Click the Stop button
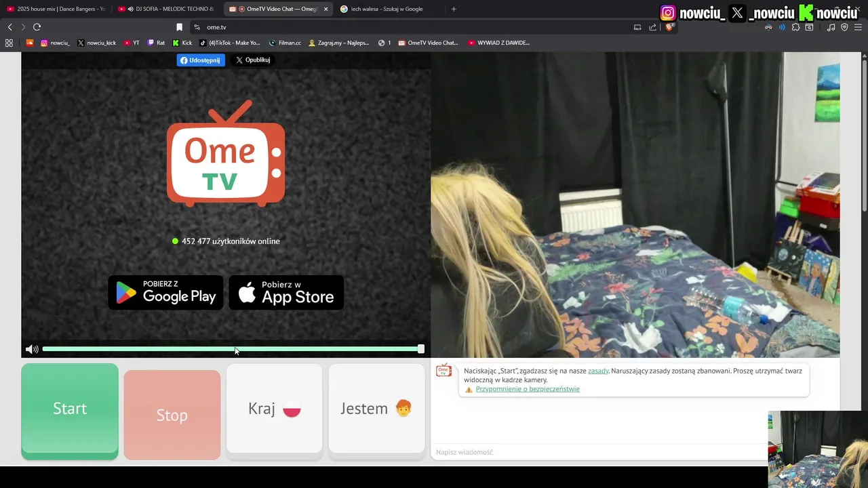This screenshot has width=868, height=488. click(x=172, y=415)
